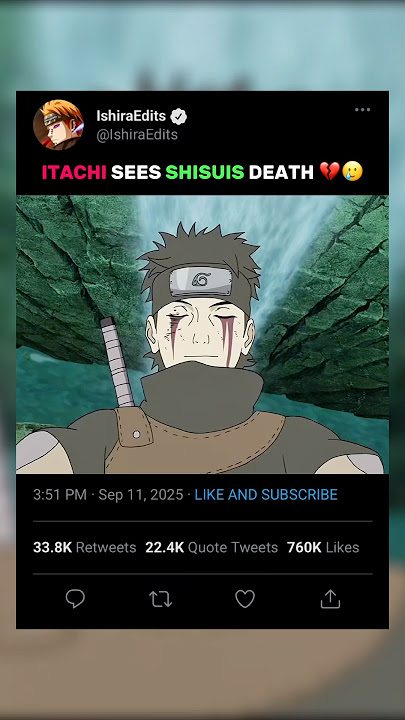Click the broken heart emoji in caption
Viewport: 405px width, 720px height.
(x=329, y=171)
